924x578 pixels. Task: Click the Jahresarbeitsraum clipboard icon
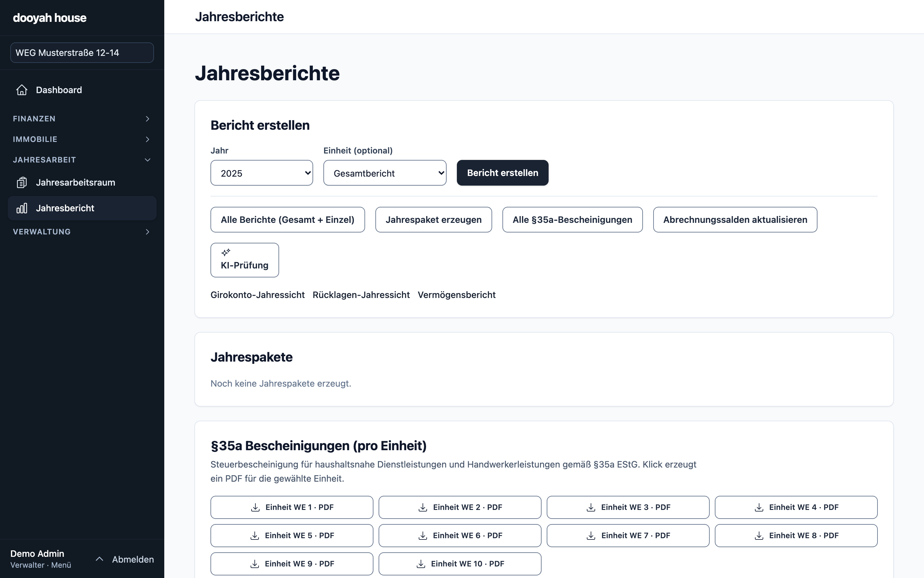coord(22,182)
